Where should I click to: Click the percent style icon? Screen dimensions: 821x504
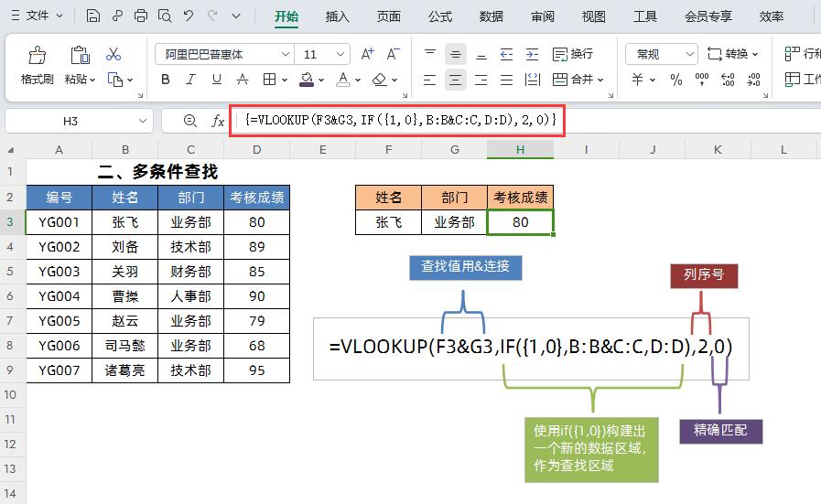point(676,80)
